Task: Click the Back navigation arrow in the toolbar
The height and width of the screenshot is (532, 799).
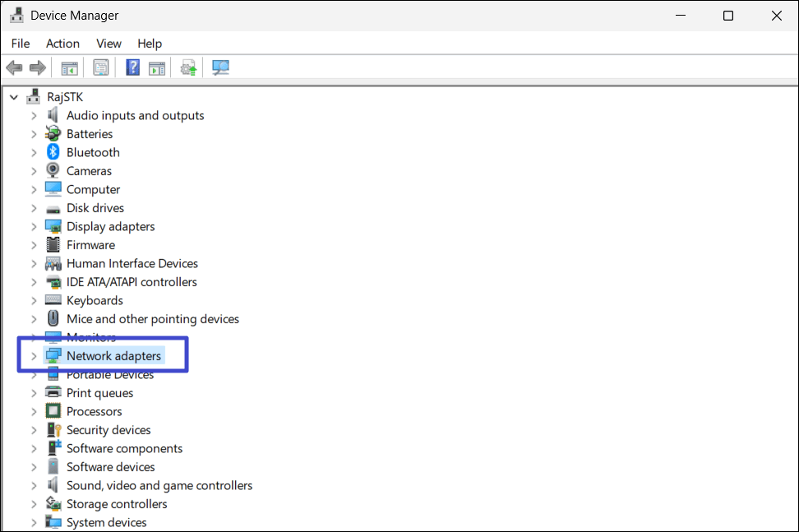Action: click(x=14, y=67)
